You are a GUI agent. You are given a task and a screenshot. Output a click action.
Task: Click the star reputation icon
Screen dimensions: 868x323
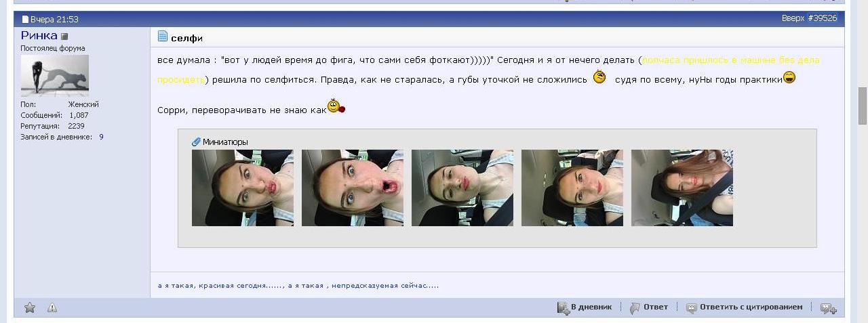tap(30, 307)
